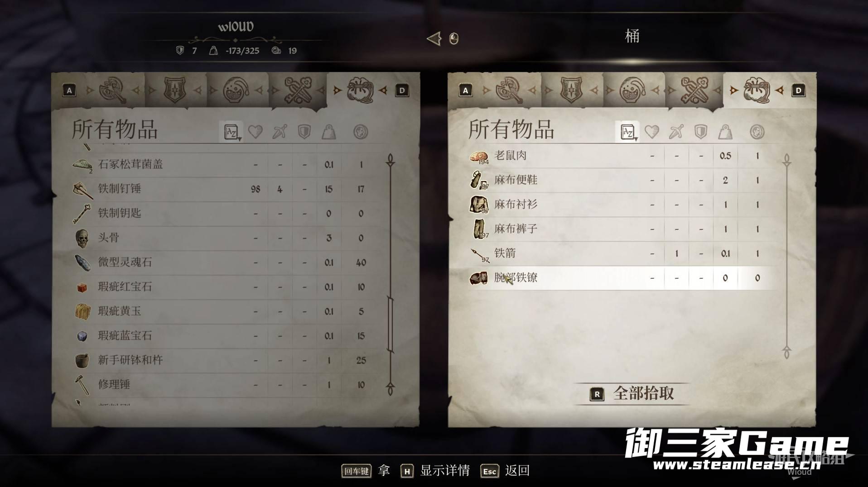Open the weapons axe tab in player inventory

pos(113,90)
